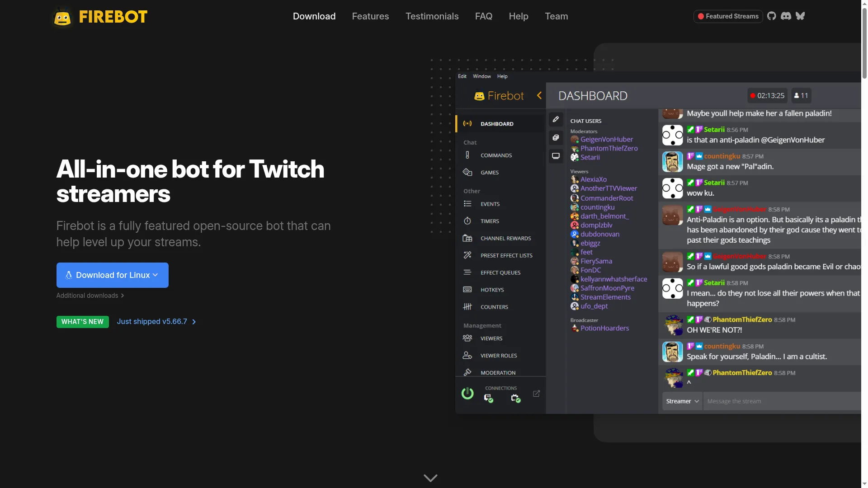This screenshot has height=488, width=868.
Task: Go to the Features nav item
Action: [x=371, y=16]
